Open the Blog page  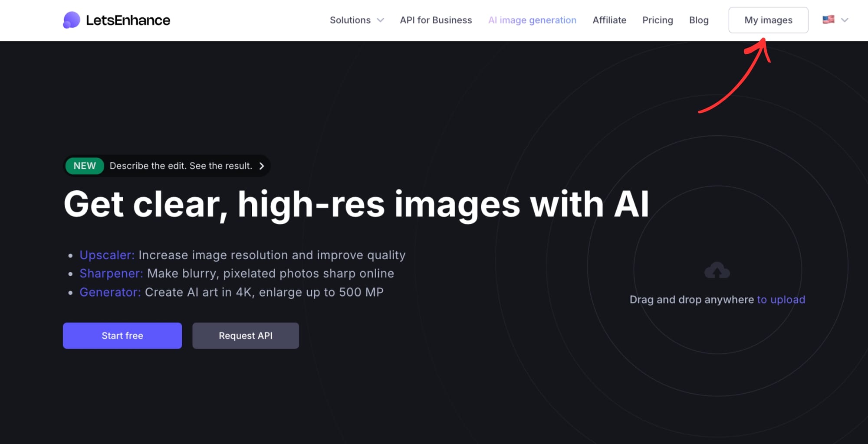pos(699,20)
